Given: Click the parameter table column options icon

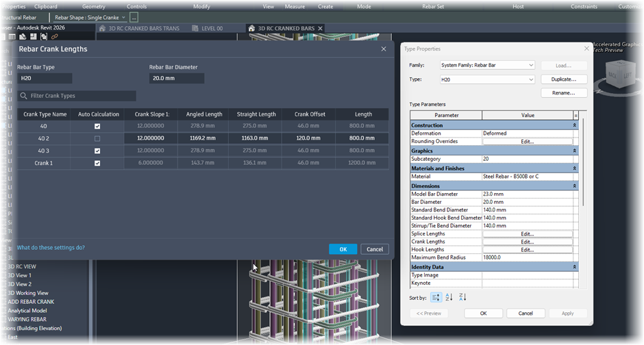Looking at the screenshot, I should (x=575, y=115).
